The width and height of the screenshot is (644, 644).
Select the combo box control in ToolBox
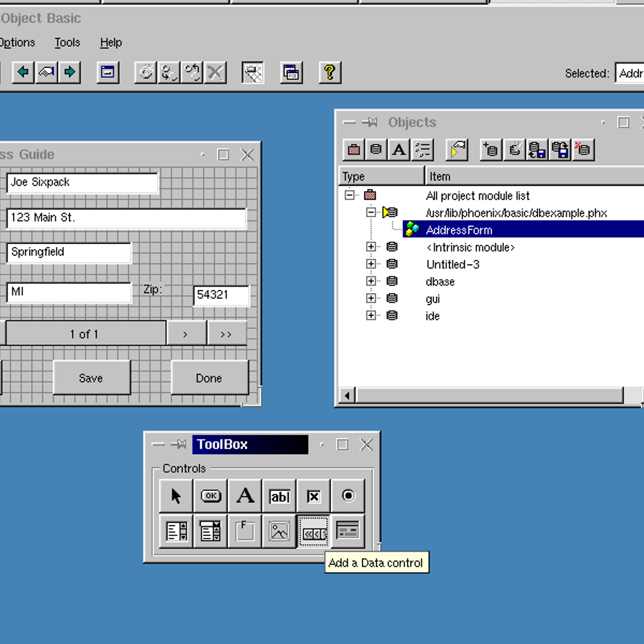pyautogui.click(x=210, y=531)
